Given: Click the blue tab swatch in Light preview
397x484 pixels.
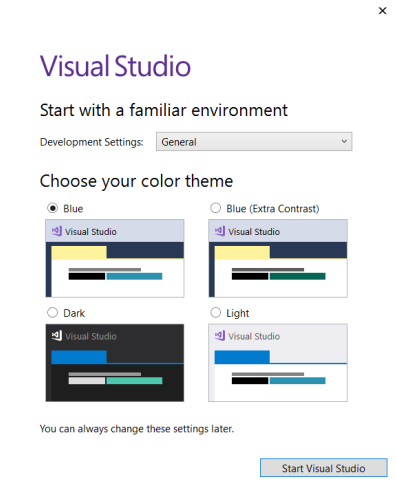Looking at the screenshot, I should [x=242, y=357].
